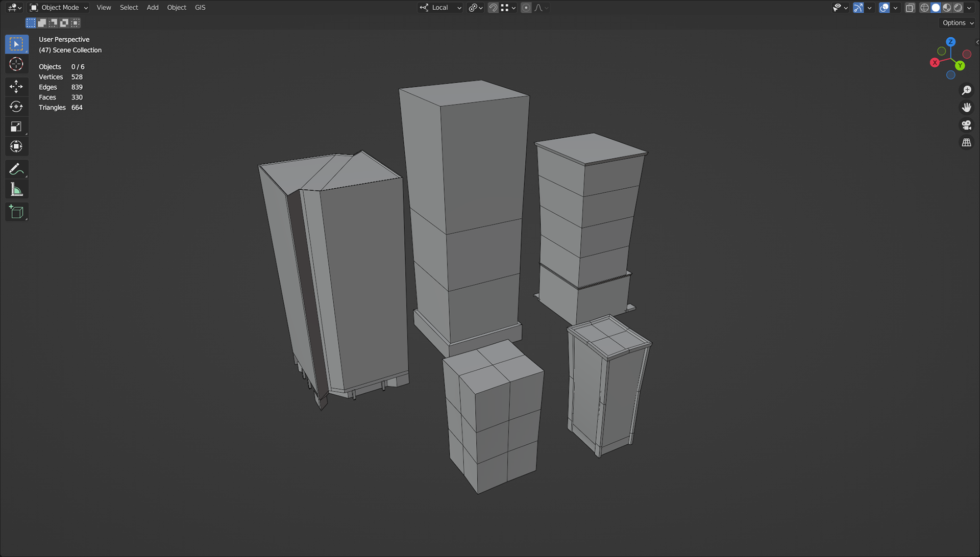Viewport: 980px width, 557px height.
Task: Enable proportional editing
Action: (526, 8)
